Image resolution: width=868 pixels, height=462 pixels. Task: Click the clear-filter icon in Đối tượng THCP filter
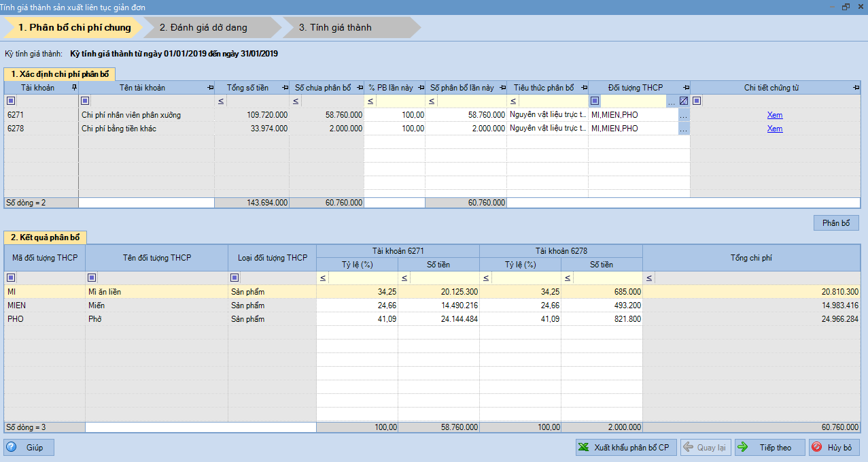684,101
